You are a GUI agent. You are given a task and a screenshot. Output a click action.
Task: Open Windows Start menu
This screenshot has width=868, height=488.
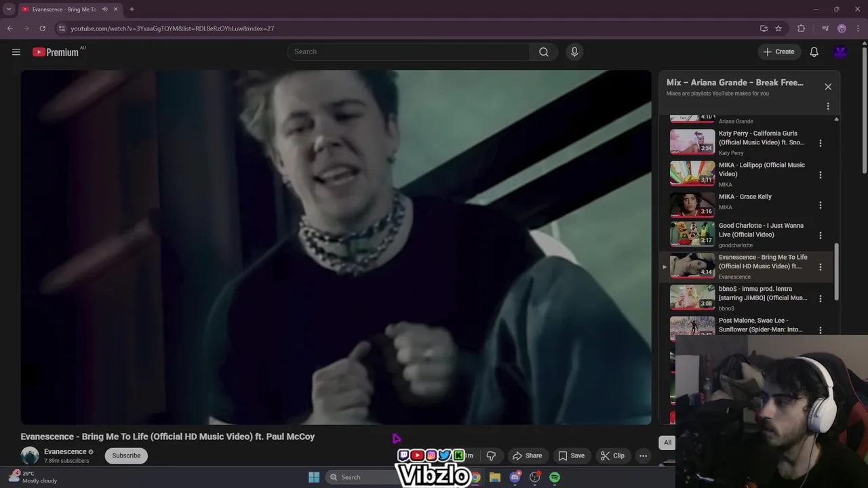(x=314, y=477)
